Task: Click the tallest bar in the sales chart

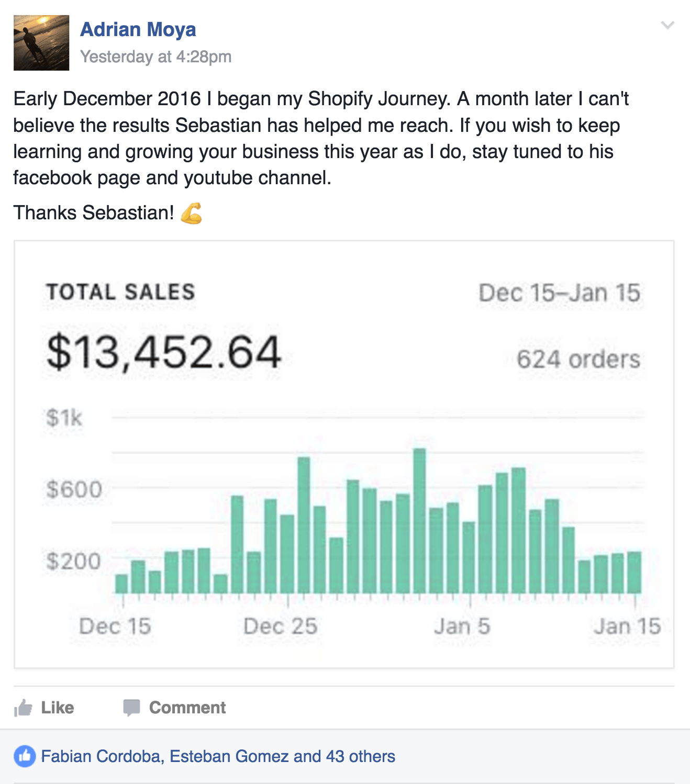Action: click(419, 520)
